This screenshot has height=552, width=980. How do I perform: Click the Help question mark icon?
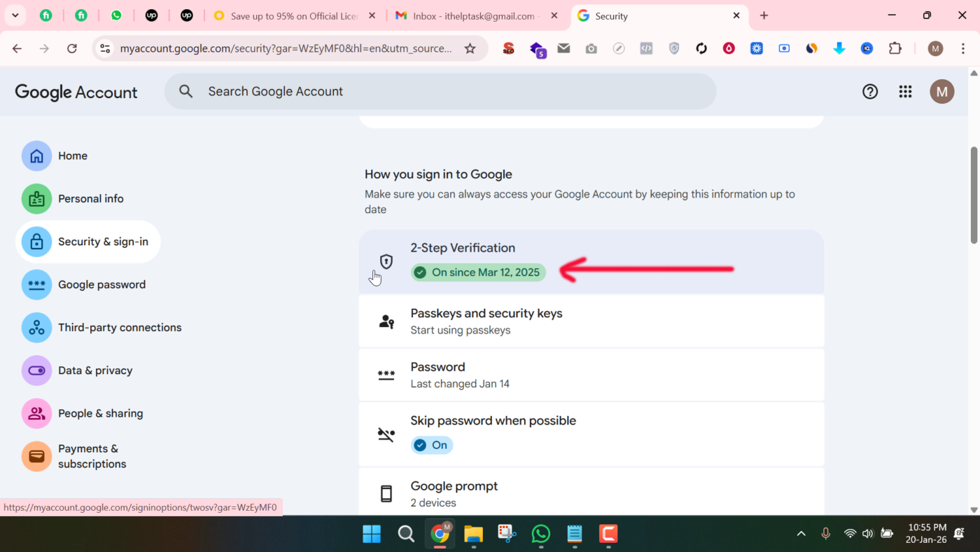[x=869, y=91]
